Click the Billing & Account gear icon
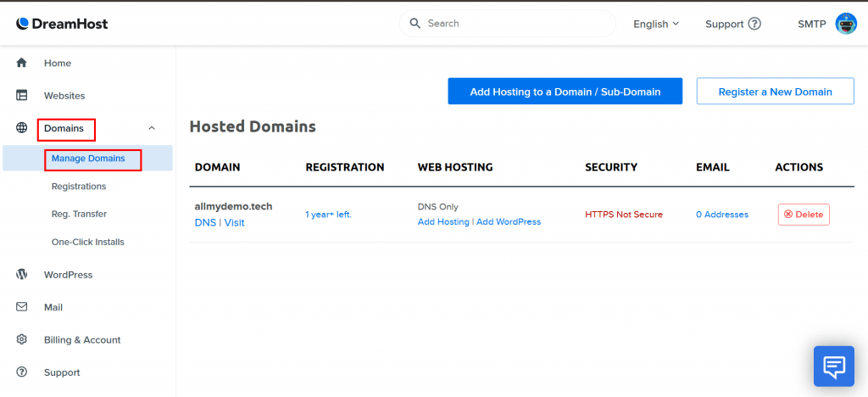The image size is (868, 397). [21, 339]
